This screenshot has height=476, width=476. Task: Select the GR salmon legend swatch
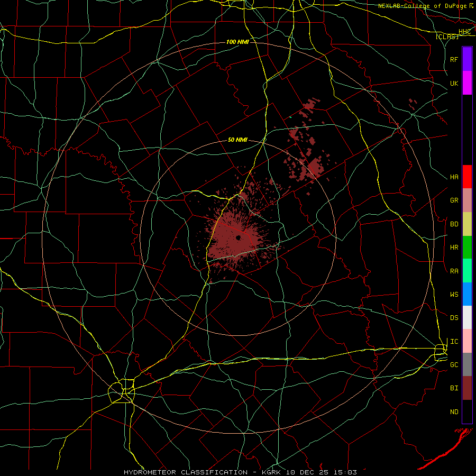click(x=467, y=200)
